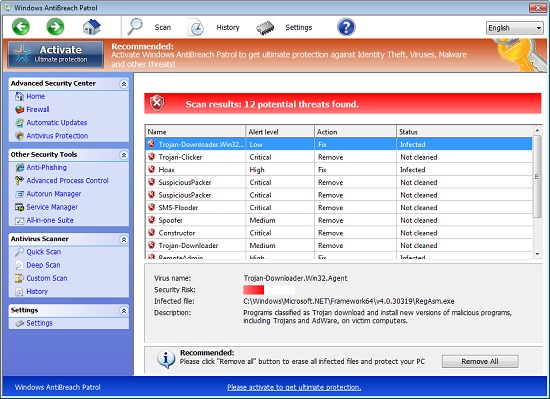Select the Trojan-Clicker row in results

point(338,157)
